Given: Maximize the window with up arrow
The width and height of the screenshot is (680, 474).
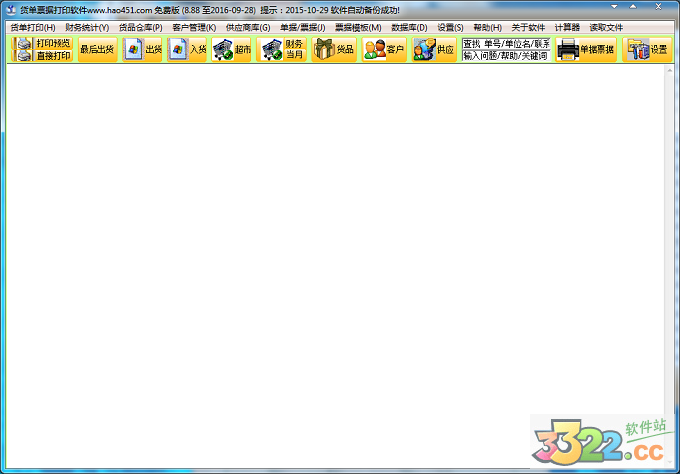Looking at the screenshot, I should click(633, 7).
